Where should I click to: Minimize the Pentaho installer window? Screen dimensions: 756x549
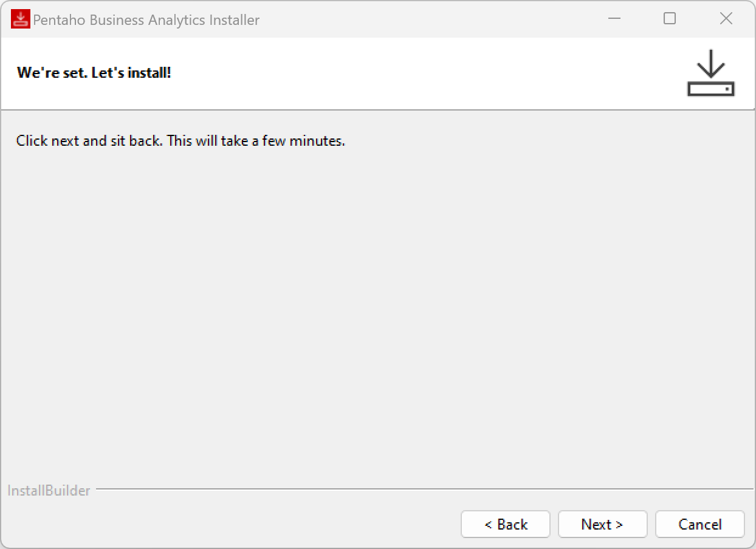[x=614, y=19]
